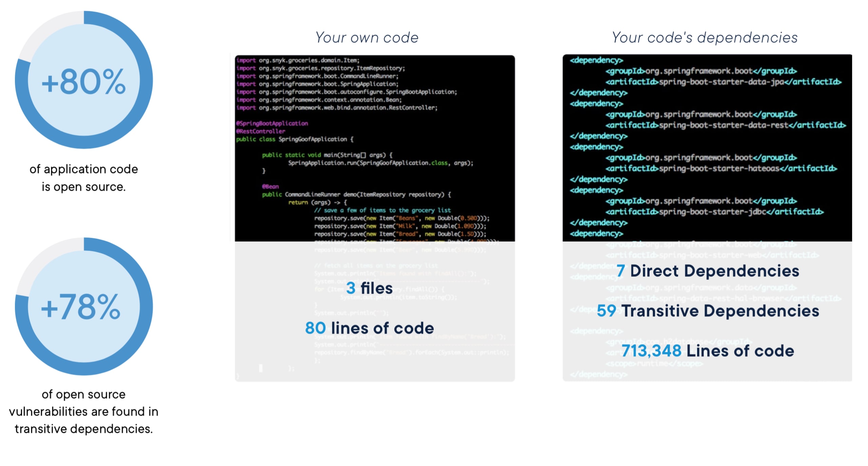Click the CommandLineRunner demo method line

point(356,194)
